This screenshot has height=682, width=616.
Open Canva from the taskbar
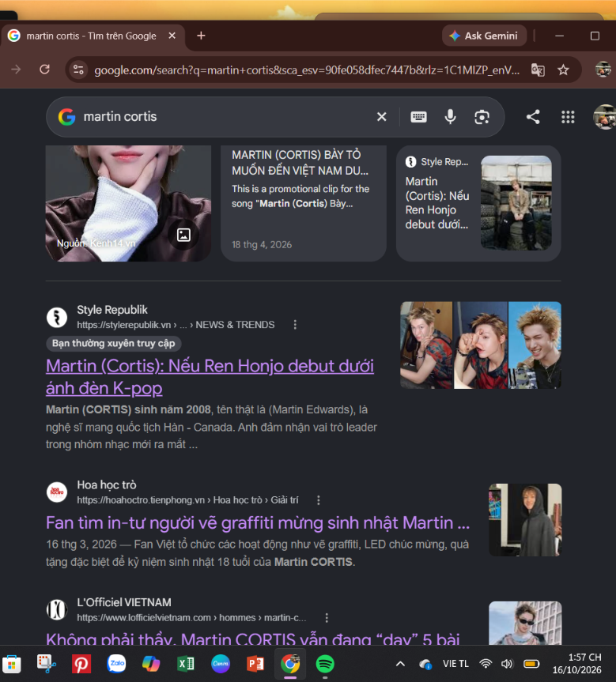click(x=221, y=664)
